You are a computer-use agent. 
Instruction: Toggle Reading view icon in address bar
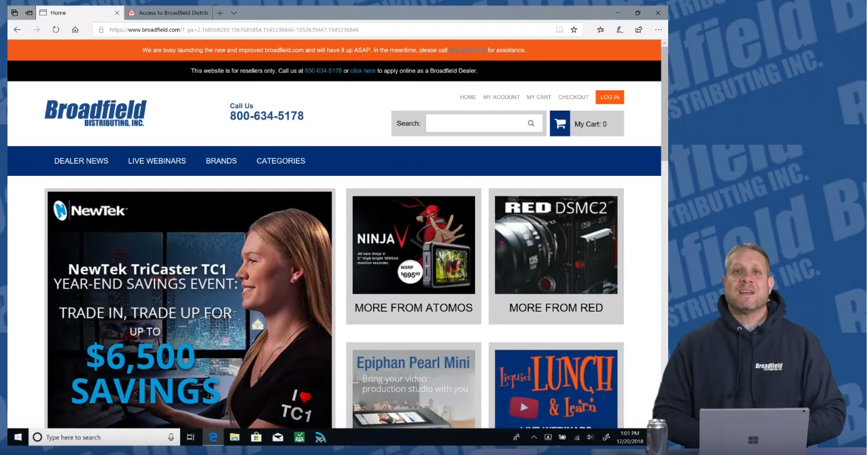(559, 30)
